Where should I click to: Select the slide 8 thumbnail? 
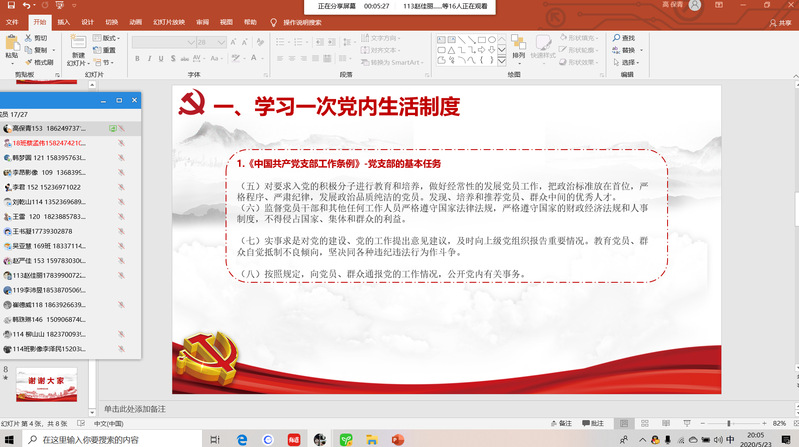48,385
